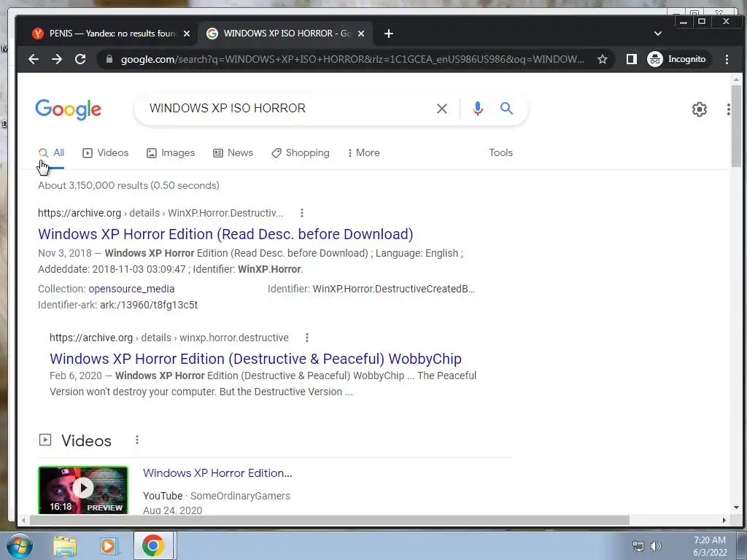Go back using Chrome's back arrow

(x=34, y=59)
